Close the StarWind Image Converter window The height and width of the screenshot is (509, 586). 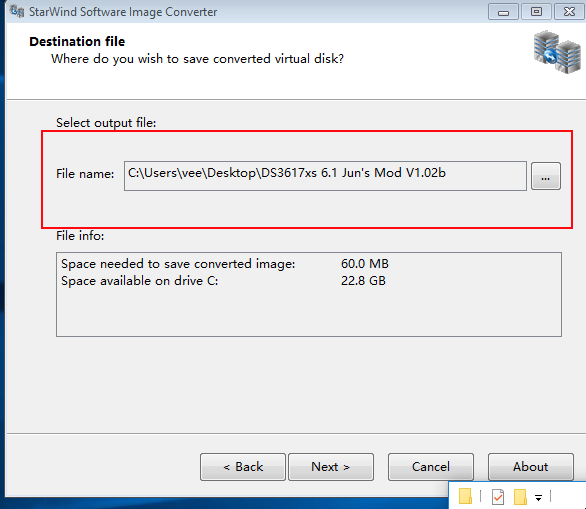[x=569, y=12]
